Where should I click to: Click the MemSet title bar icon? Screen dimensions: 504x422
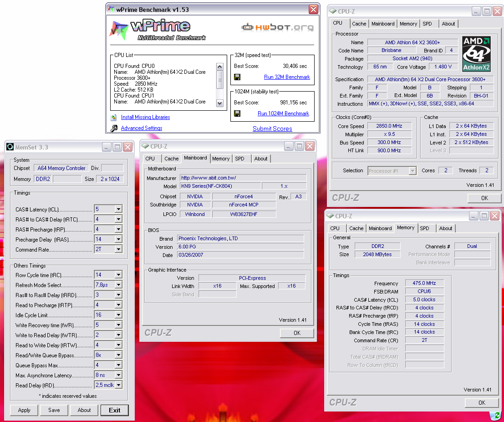pos(10,147)
